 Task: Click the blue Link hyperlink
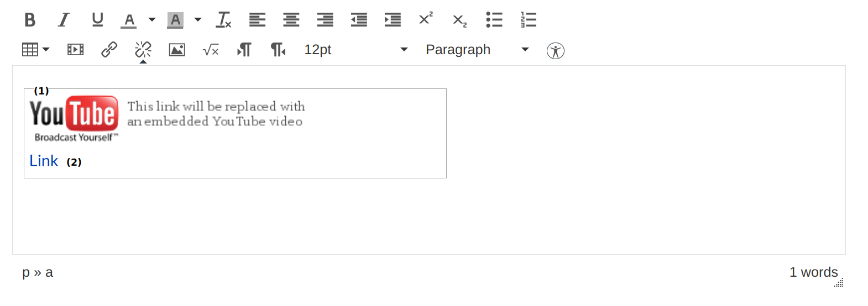point(44,161)
